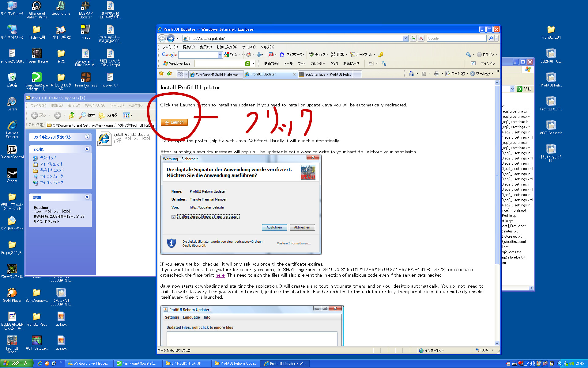The width and height of the screenshot is (588, 368).
Task: Go forward in Internet Explorer
Action: (x=171, y=38)
